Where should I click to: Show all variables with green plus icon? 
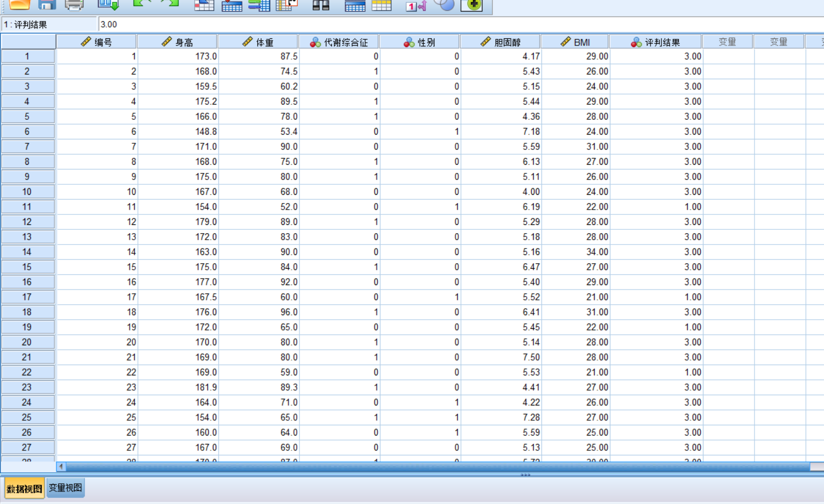(471, 5)
